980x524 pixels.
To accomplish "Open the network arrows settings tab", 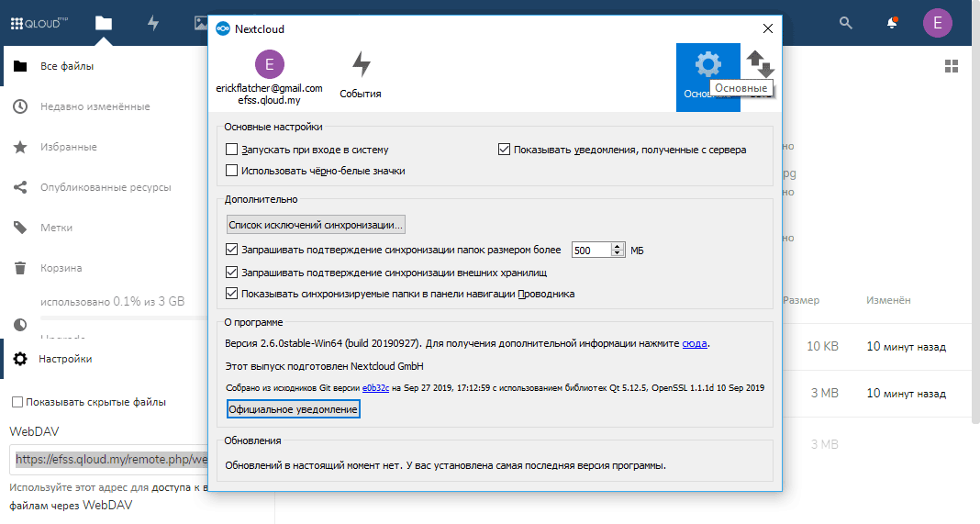I will tap(760, 64).
